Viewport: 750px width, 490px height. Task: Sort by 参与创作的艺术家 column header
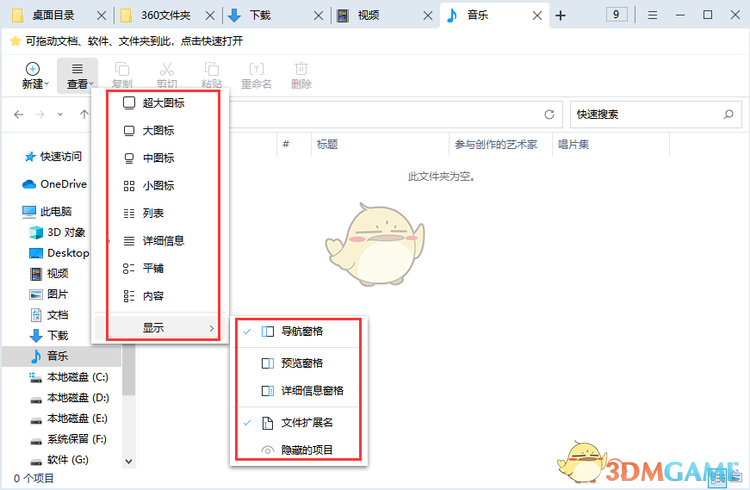click(x=501, y=144)
